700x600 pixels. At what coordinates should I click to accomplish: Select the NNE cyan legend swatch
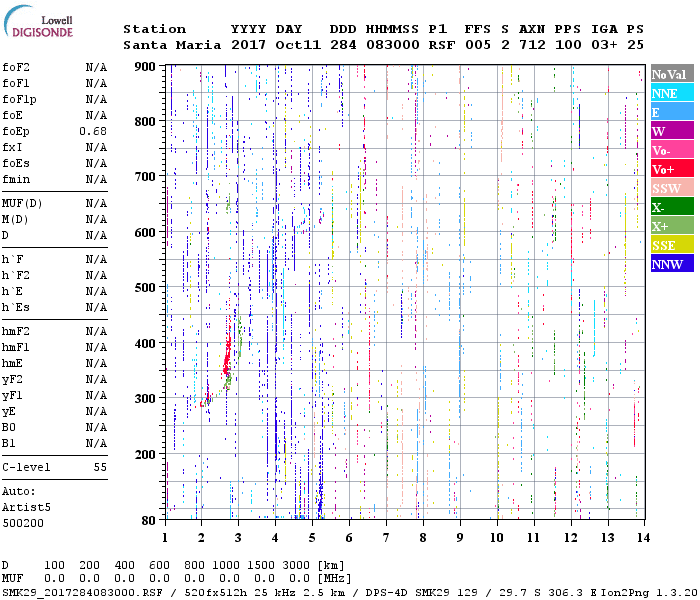[672, 93]
